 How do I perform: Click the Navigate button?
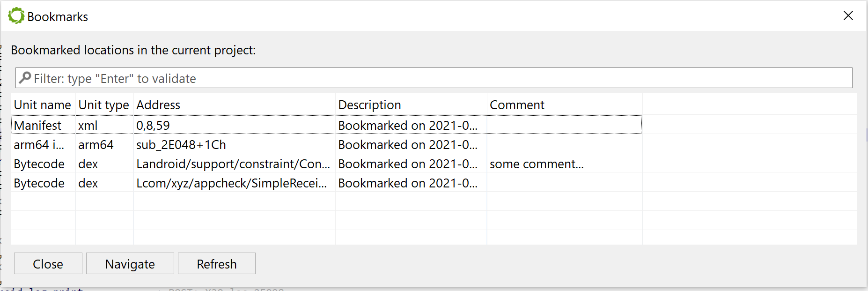pyautogui.click(x=130, y=264)
